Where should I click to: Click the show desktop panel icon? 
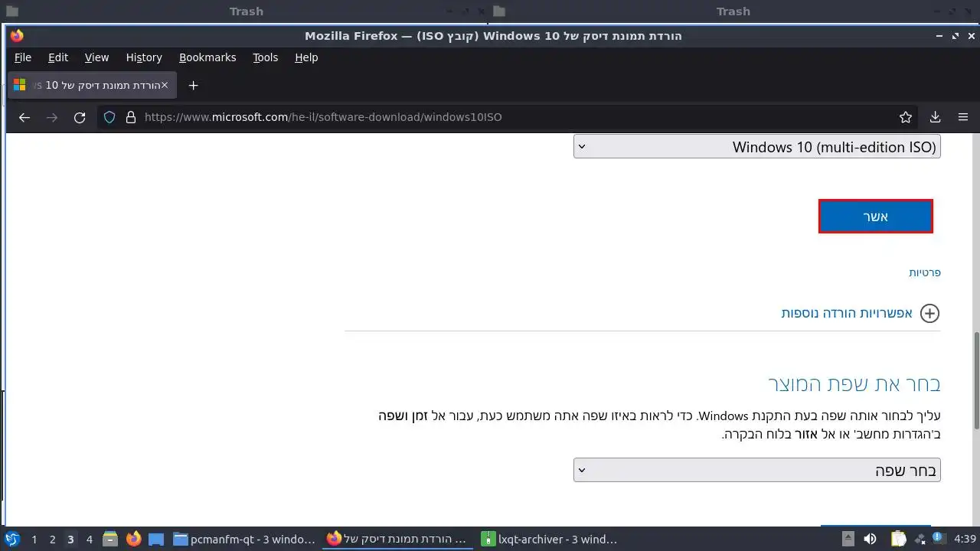156,540
